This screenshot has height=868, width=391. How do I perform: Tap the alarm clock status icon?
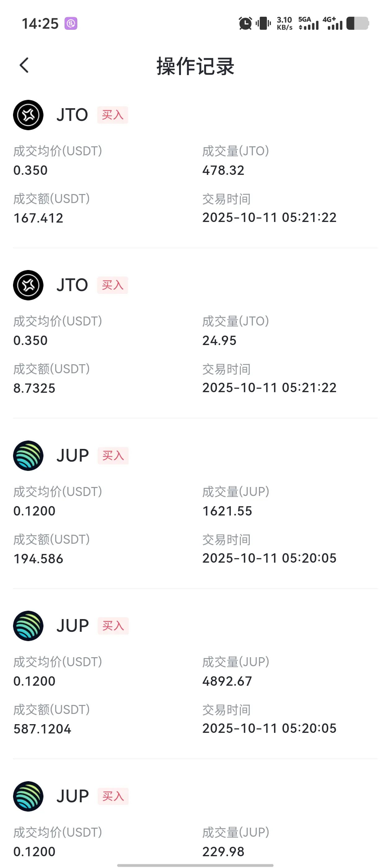(x=245, y=23)
